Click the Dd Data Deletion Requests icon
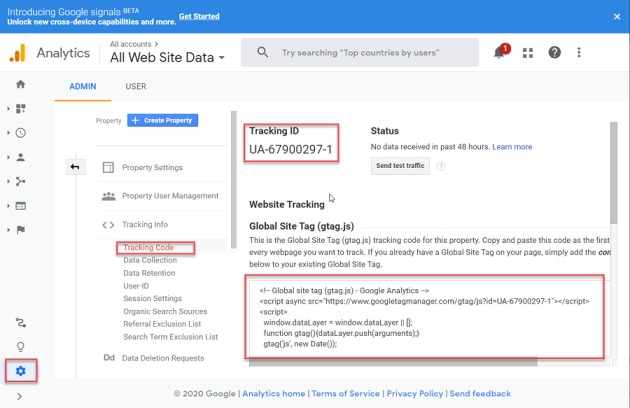The height and width of the screenshot is (408, 630). 109,358
